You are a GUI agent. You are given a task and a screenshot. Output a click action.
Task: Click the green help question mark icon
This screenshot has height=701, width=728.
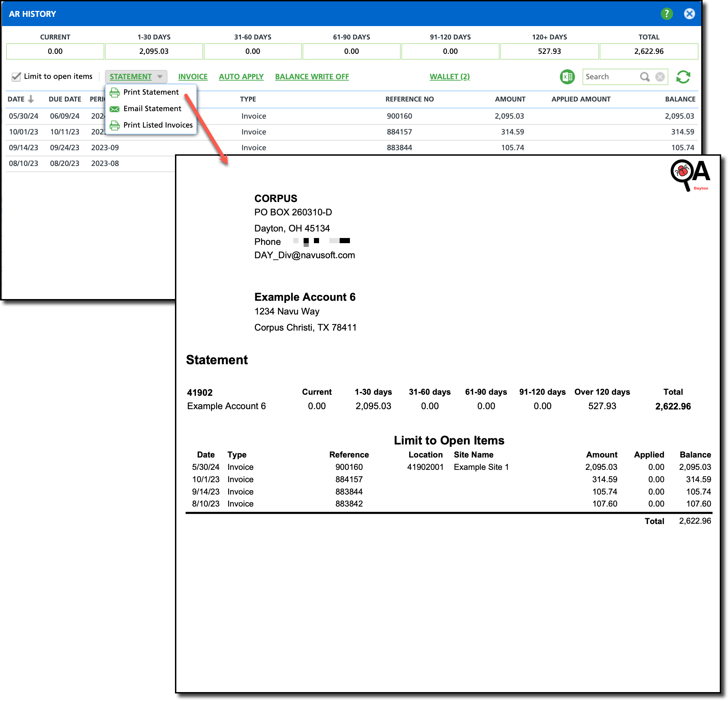tap(666, 14)
